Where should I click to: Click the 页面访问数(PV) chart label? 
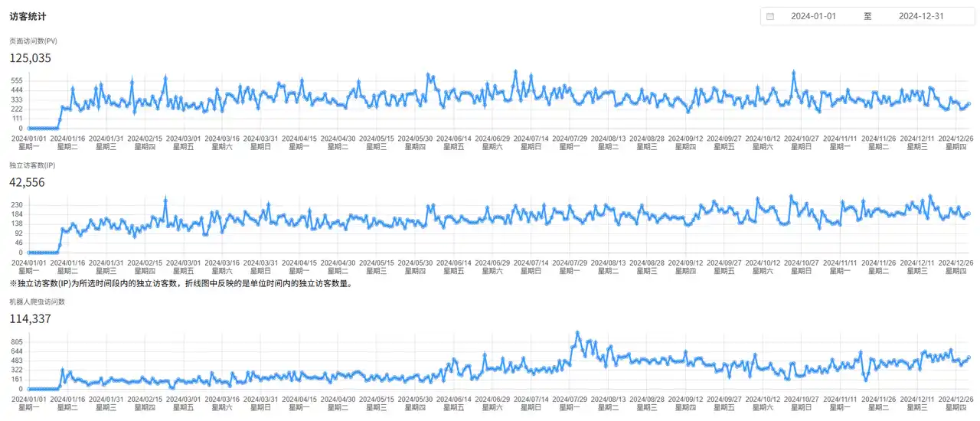point(33,41)
